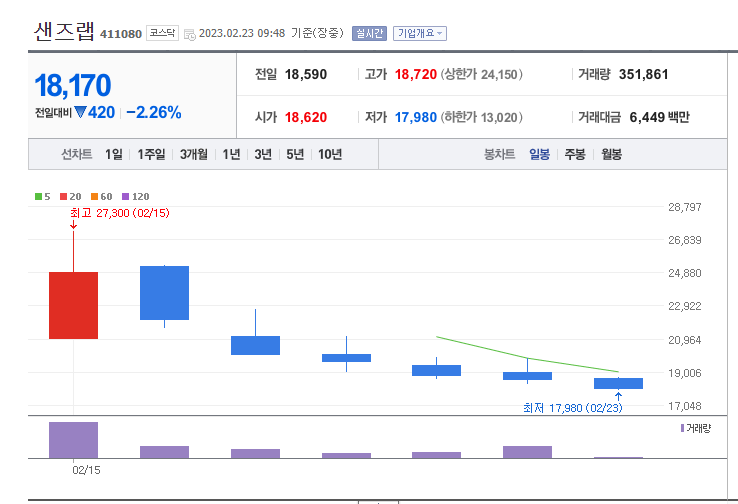Click the calendar clock icon beside the date
Viewport: 738px width, 504px height.
(190, 34)
